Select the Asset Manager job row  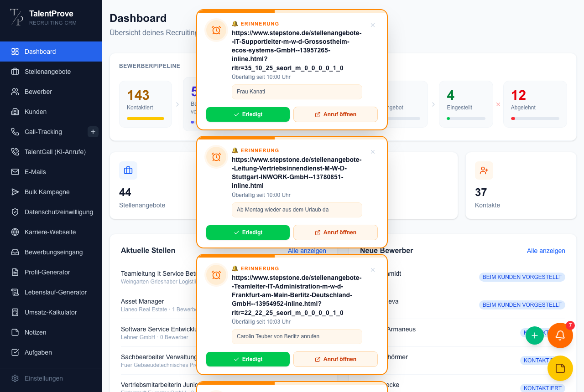[x=158, y=305]
